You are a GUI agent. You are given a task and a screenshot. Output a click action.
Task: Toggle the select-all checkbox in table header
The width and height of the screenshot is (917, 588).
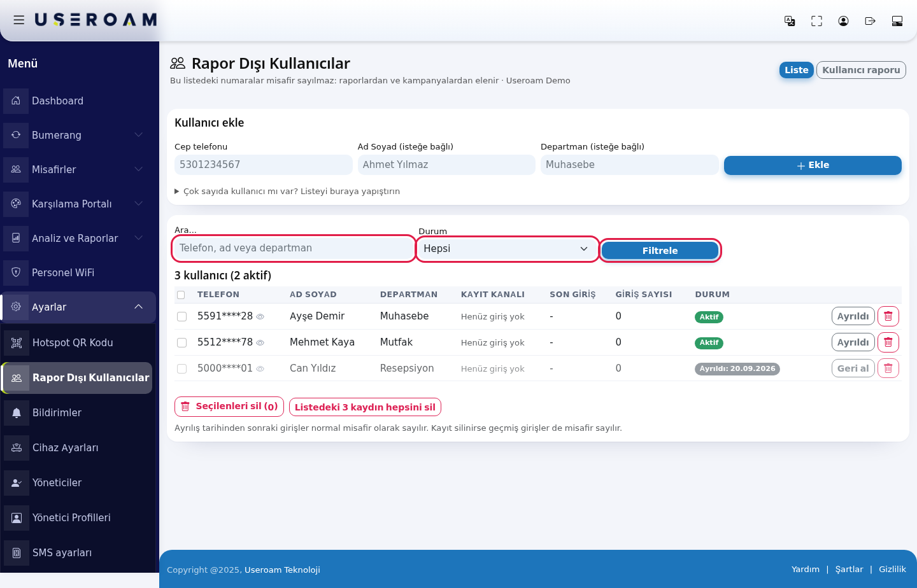click(x=181, y=295)
